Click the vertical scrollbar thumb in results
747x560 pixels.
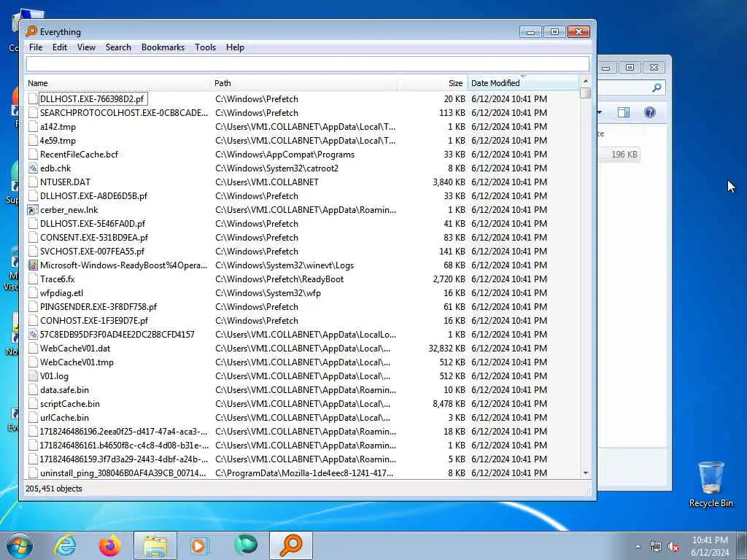click(x=586, y=93)
